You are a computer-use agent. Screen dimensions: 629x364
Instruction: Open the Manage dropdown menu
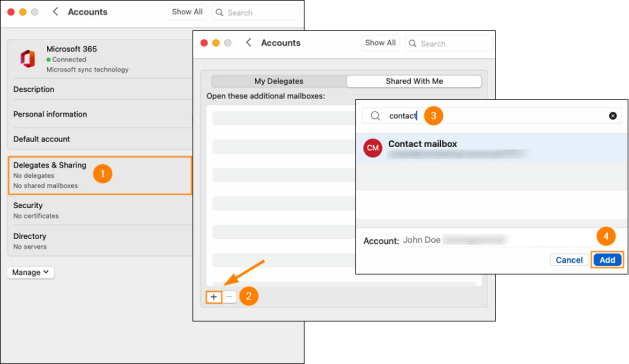point(30,272)
